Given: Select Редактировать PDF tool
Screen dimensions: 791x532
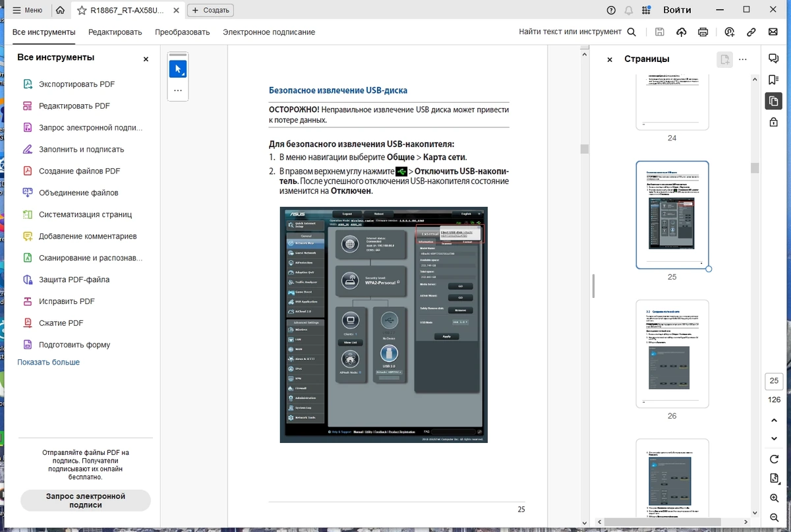Looking at the screenshot, I should point(74,106).
